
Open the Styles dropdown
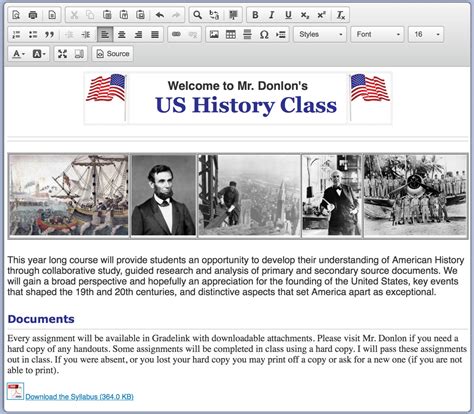[x=320, y=34]
